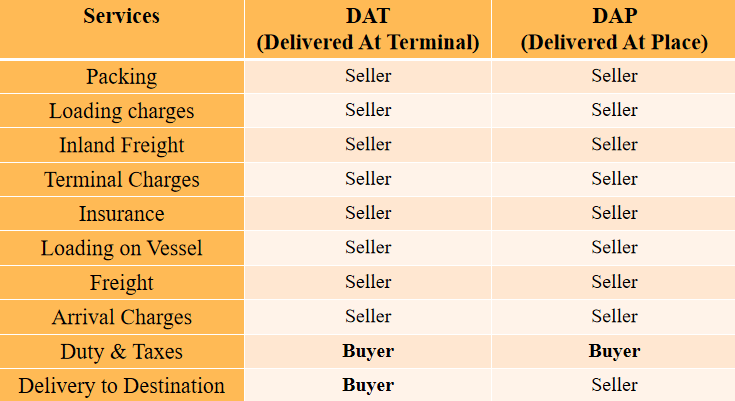Select the Delivery to Destination label
The height and width of the screenshot is (401, 735).
pos(121,386)
